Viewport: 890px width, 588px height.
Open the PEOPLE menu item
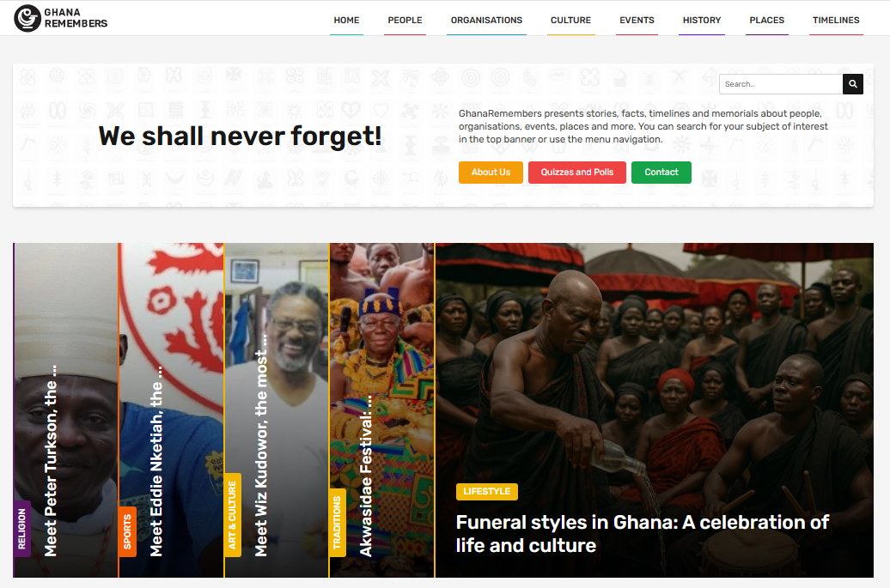[x=405, y=21]
